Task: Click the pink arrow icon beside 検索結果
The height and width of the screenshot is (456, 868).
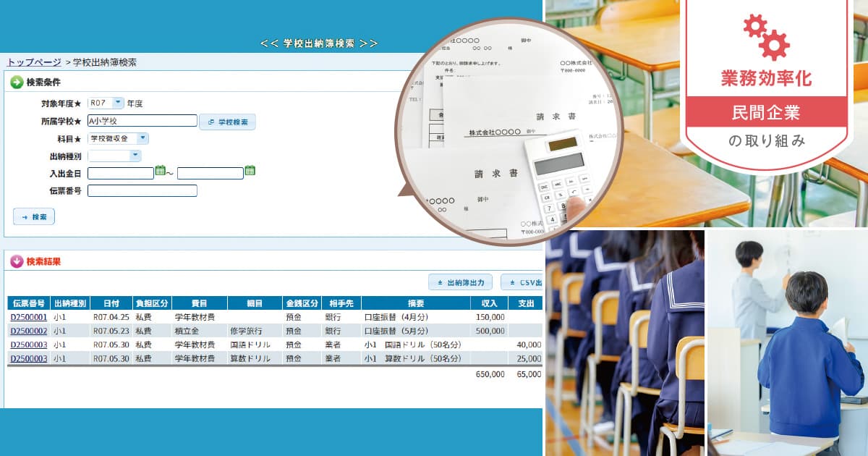Action: 17,261
